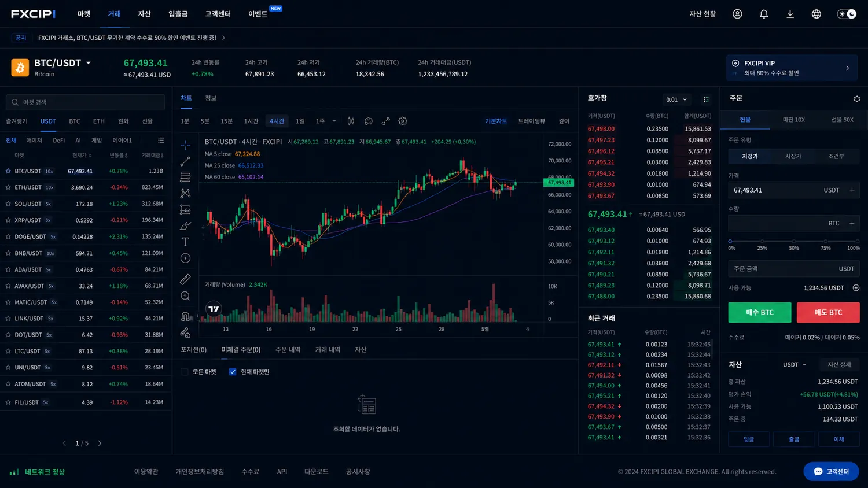
Task: Favorite the ETH/USDT pair star
Action: click(x=8, y=187)
